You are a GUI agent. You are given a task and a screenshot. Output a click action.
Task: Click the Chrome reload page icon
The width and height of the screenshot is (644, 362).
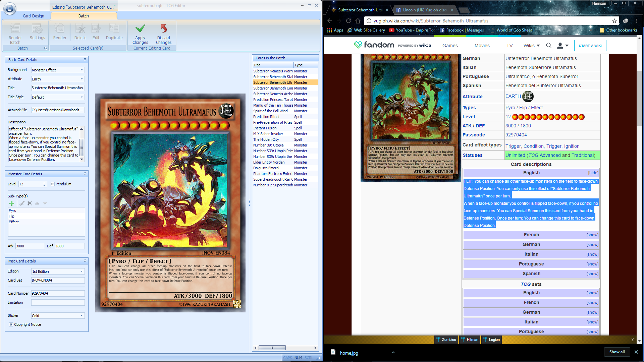click(348, 21)
